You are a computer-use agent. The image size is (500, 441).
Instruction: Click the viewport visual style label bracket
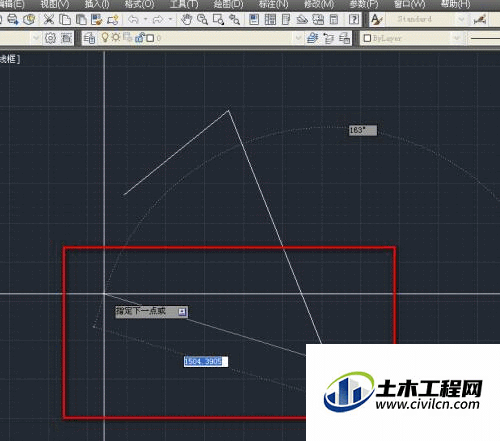pyautogui.click(x=10, y=59)
